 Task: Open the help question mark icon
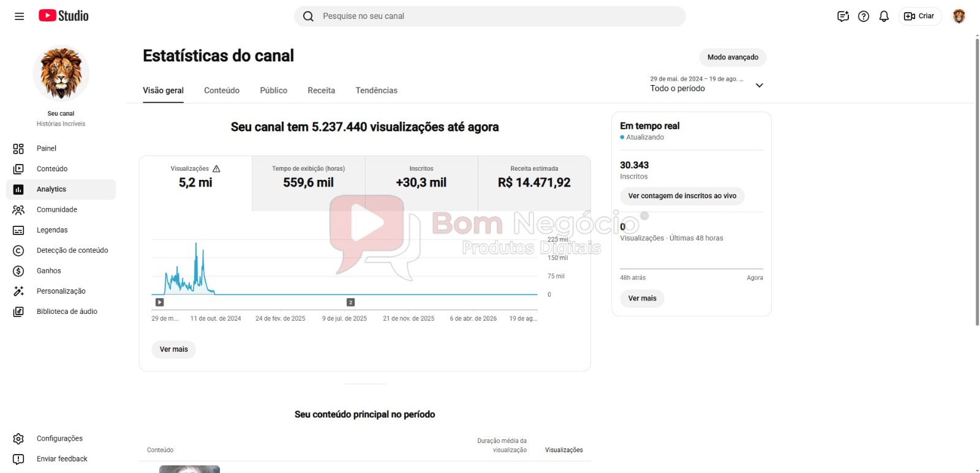[x=864, y=17]
